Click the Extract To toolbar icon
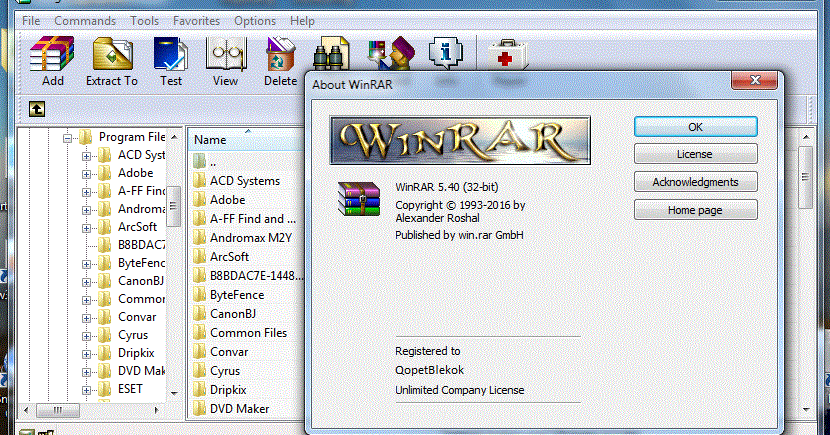 112,53
